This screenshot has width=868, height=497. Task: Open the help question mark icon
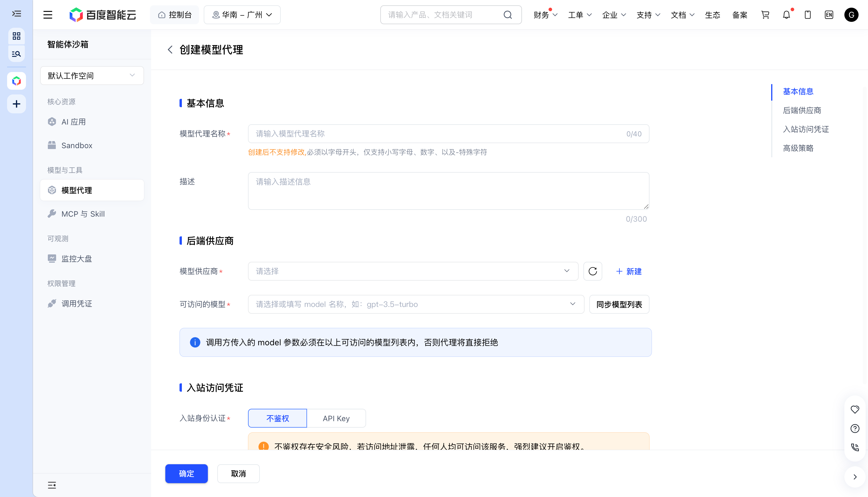tap(855, 429)
